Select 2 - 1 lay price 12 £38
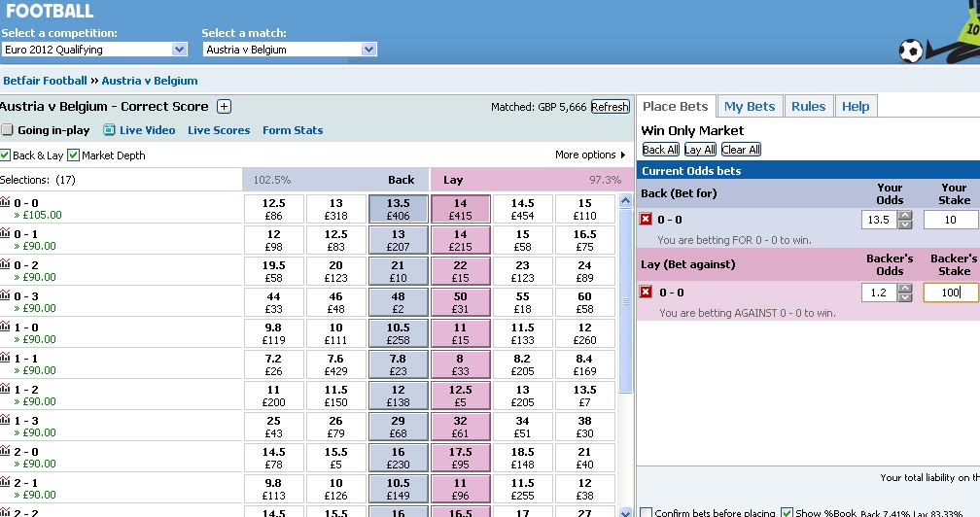980x517 pixels. pos(585,489)
